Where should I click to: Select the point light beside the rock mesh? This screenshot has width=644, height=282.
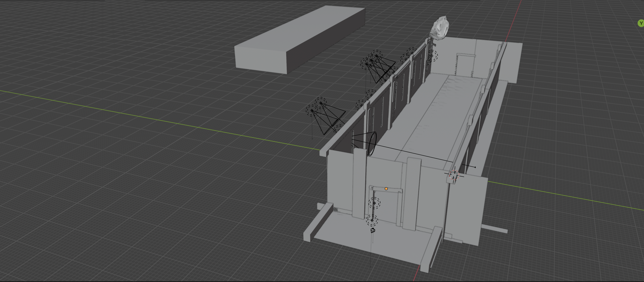(x=432, y=56)
